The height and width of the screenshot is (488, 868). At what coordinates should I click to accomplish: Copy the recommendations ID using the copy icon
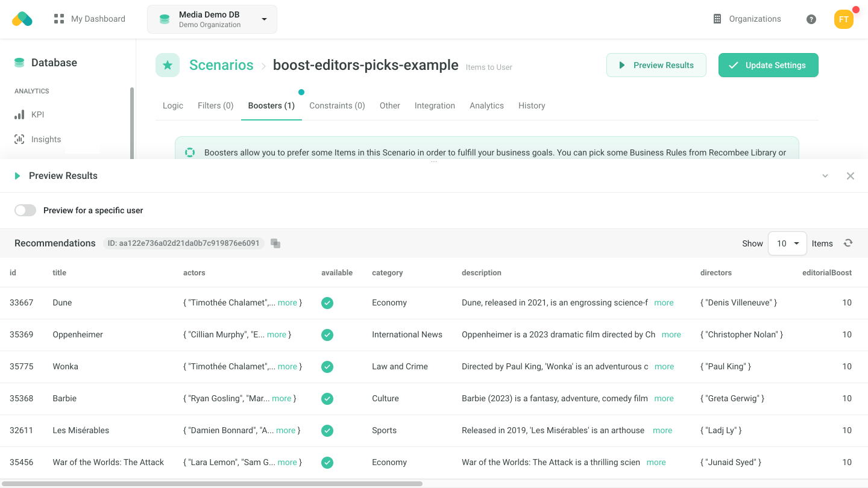275,243
